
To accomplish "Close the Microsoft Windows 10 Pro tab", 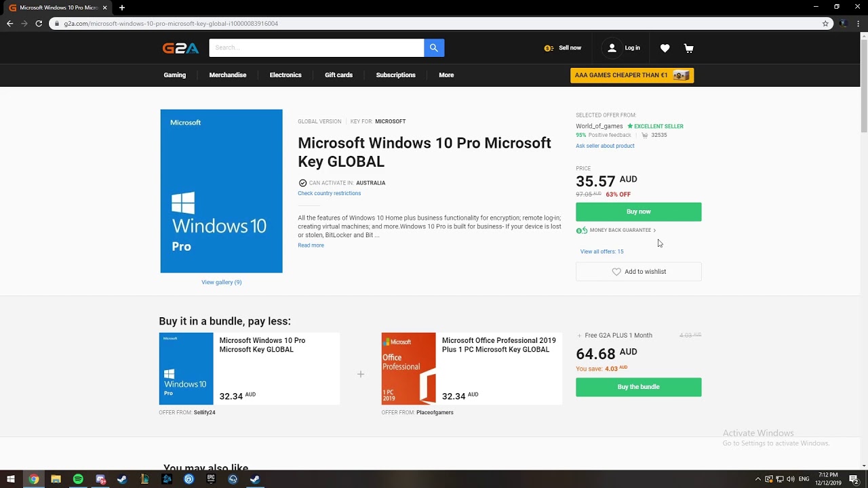I will (x=104, y=7).
